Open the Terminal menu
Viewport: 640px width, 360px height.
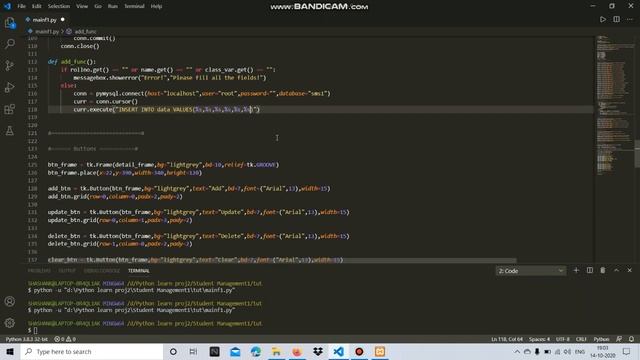pyautogui.click(x=134, y=6)
